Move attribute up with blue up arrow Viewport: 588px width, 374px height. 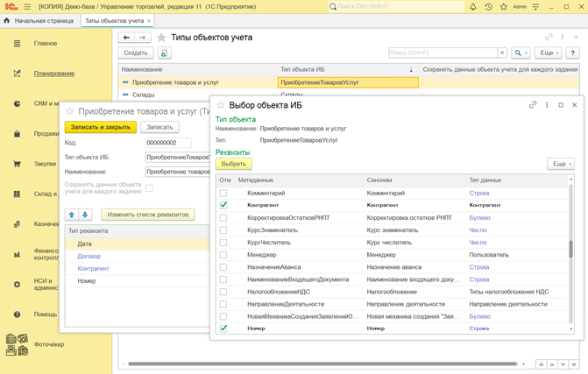pos(72,215)
